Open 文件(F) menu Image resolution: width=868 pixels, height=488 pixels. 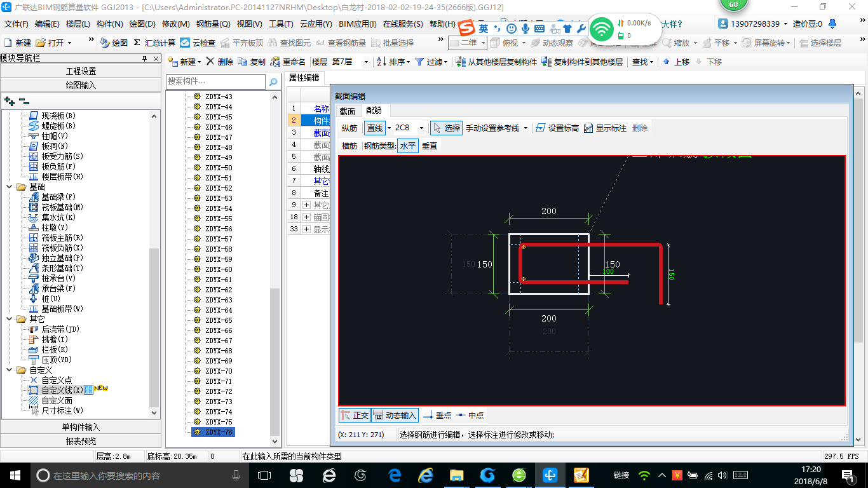(16, 24)
